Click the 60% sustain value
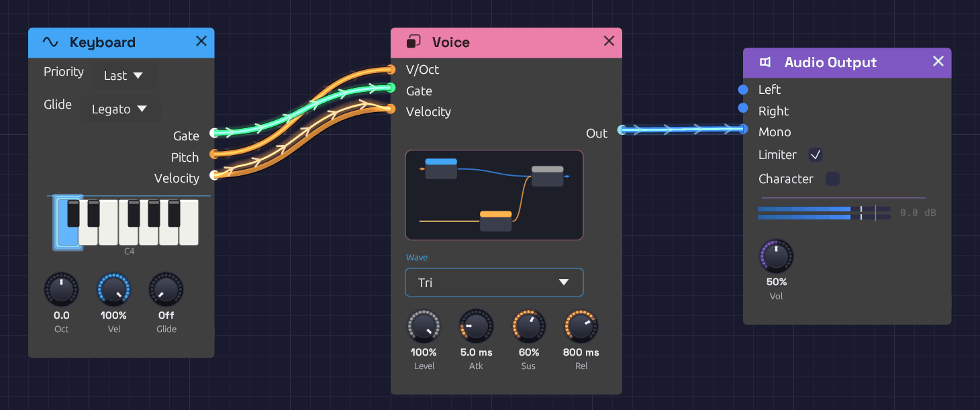This screenshot has width=980, height=410. [529, 352]
